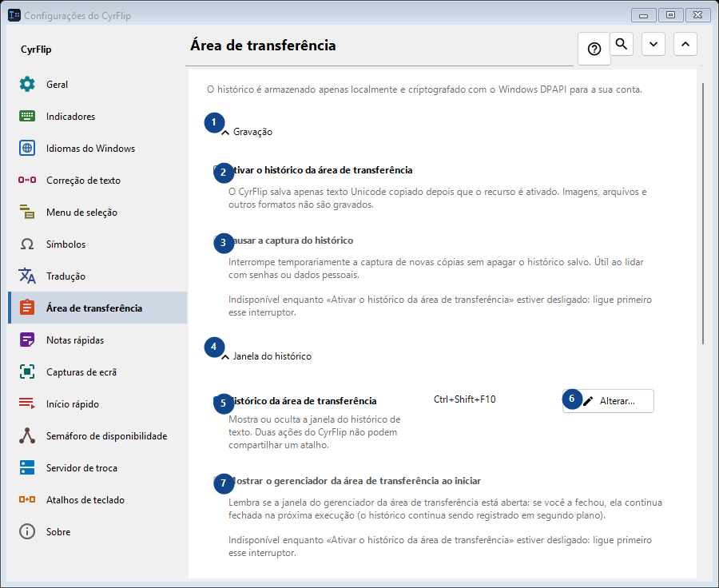Click the CyrFlip sidebar title
Screen dimensions: 719x588
pyautogui.click(x=36, y=50)
